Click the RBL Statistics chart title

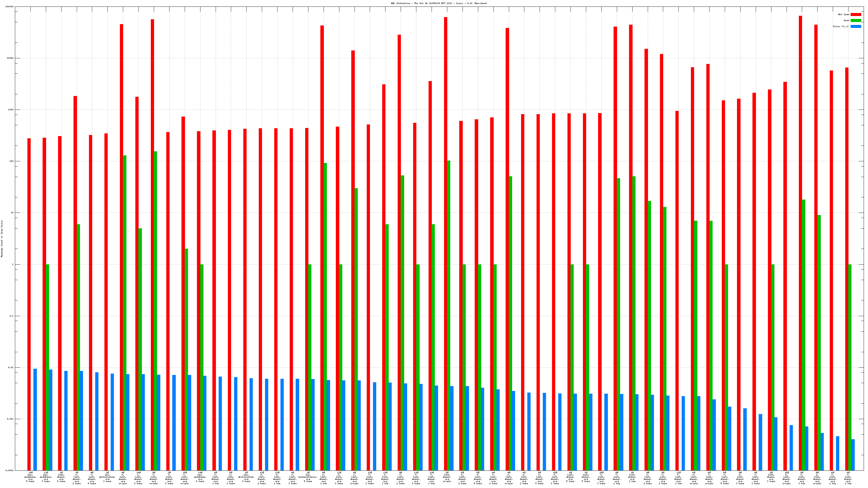point(439,3)
